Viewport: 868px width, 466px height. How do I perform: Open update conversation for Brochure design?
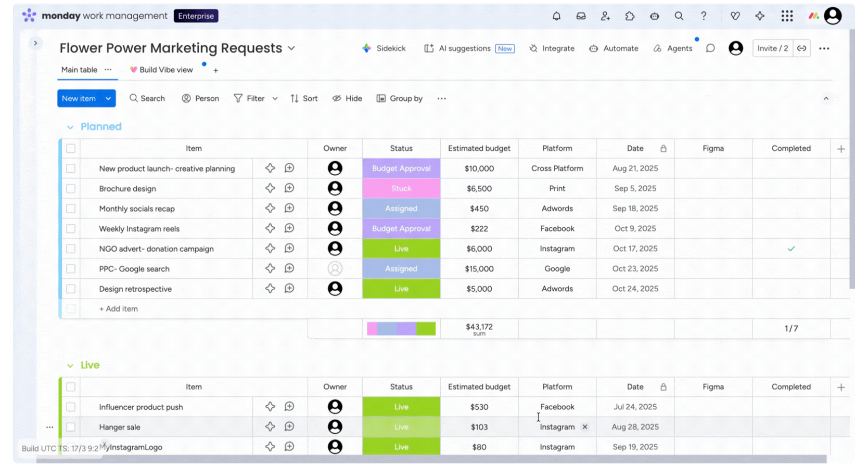[x=289, y=188]
